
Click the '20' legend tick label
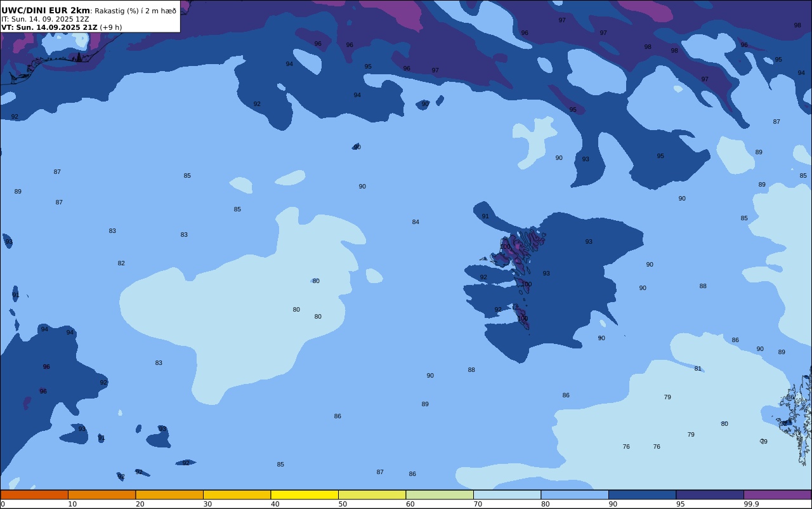coord(140,504)
